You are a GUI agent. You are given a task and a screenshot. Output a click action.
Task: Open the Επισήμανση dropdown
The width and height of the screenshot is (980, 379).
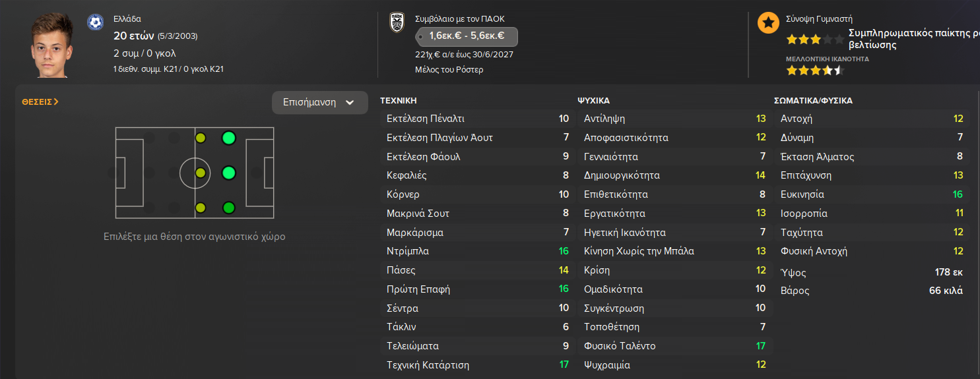[319, 103]
